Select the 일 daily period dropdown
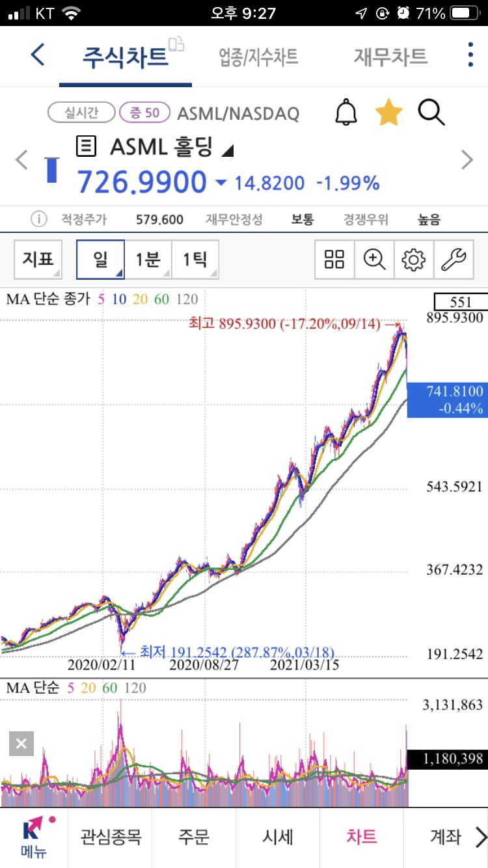The image size is (488, 868). 101,260
